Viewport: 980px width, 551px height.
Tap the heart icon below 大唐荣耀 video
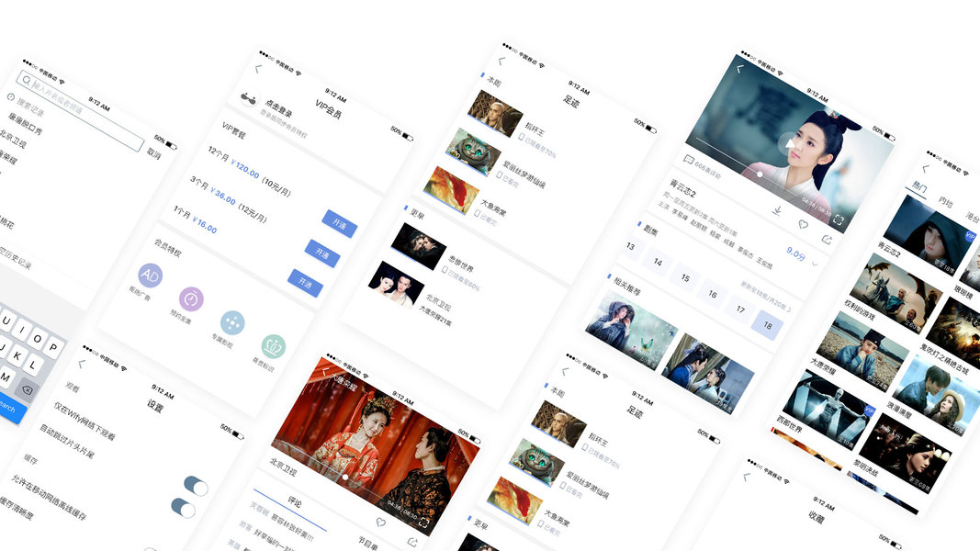click(x=380, y=522)
